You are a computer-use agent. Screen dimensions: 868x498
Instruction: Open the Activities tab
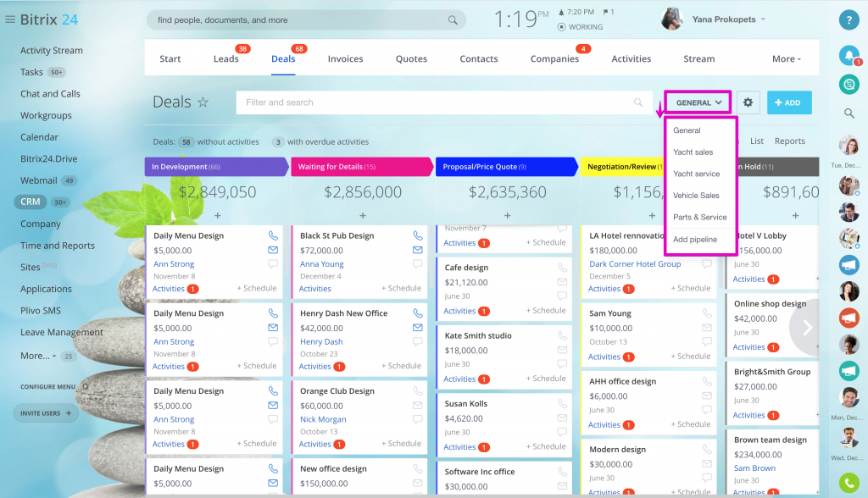[631, 58]
